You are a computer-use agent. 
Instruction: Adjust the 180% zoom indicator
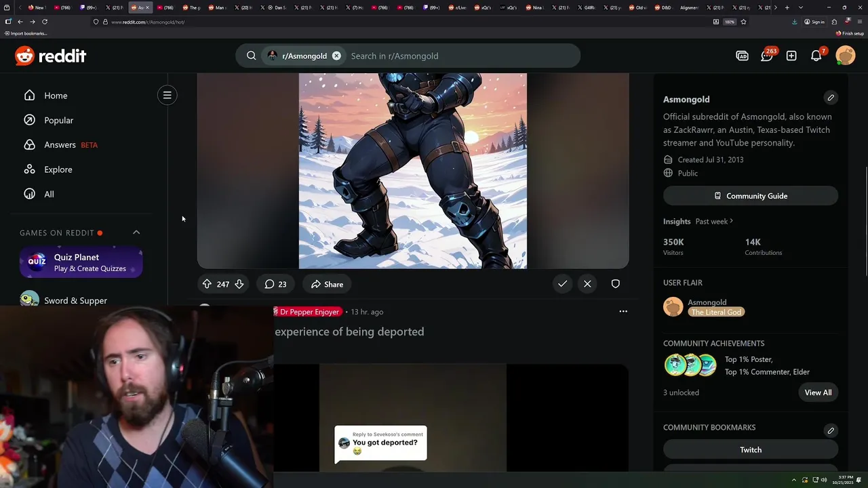(x=730, y=22)
